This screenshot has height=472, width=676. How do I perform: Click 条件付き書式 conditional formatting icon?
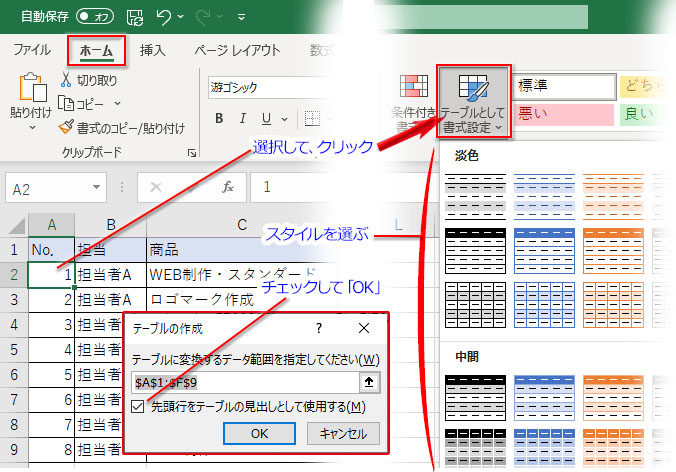[414, 86]
